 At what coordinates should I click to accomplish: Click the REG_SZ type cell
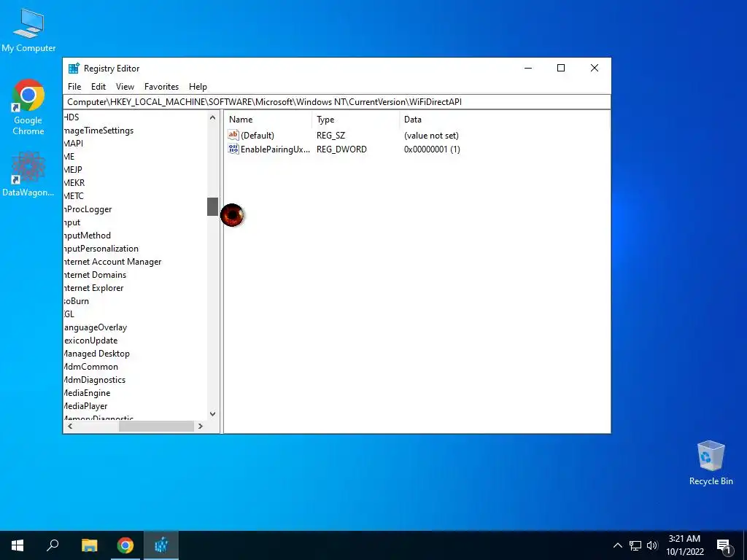[x=330, y=135]
